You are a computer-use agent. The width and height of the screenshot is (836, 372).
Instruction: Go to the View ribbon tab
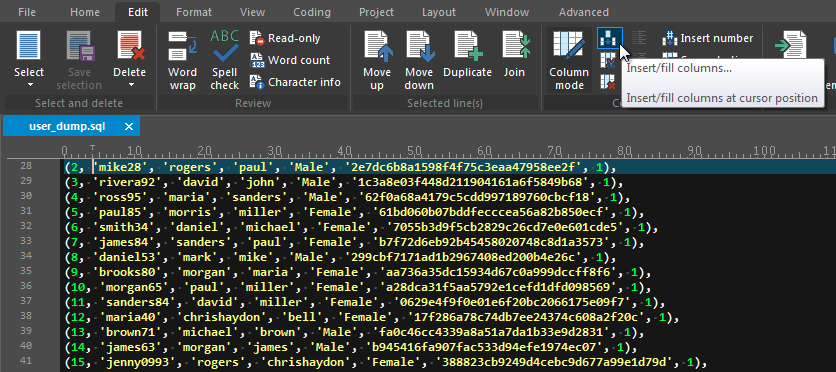[x=253, y=12]
